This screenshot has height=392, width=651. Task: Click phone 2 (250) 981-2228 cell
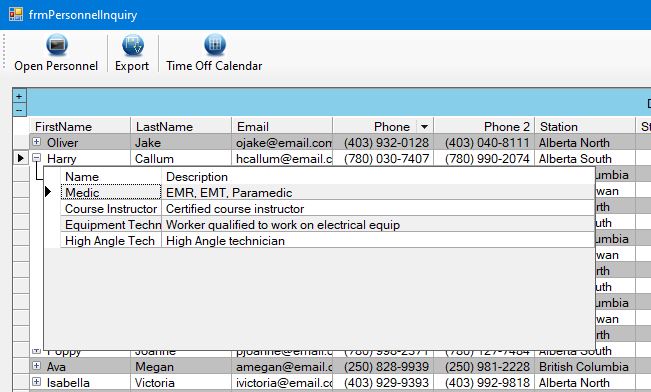coord(484,367)
